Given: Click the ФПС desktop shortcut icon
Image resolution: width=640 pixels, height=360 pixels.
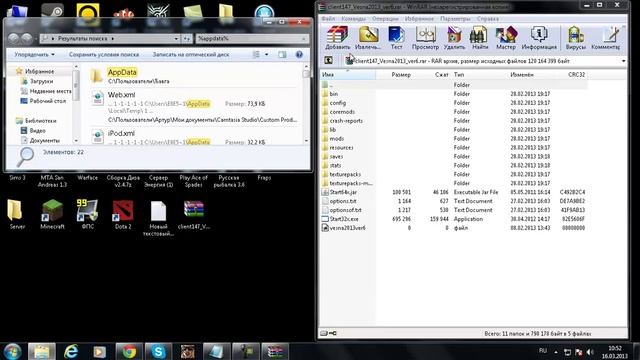Looking at the screenshot, I should point(88,214).
